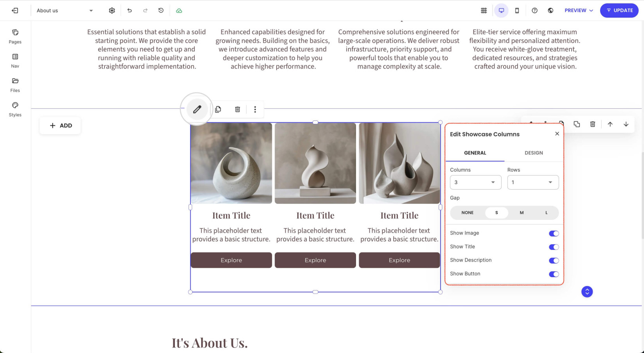Image resolution: width=644 pixels, height=353 pixels.
Task: Click the Comprehensive solutions paragraph
Action: point(399,49)
